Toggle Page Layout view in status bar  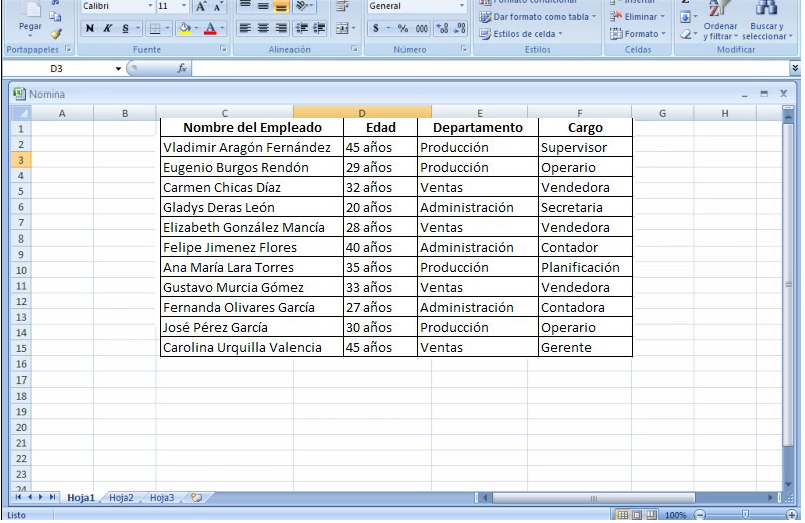coord(636,515)
